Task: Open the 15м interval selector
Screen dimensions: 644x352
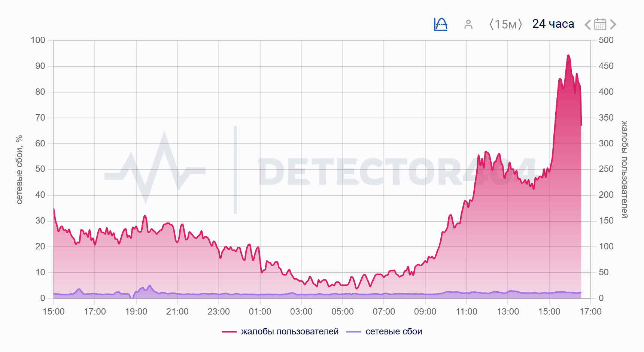Action: point(505,24)
